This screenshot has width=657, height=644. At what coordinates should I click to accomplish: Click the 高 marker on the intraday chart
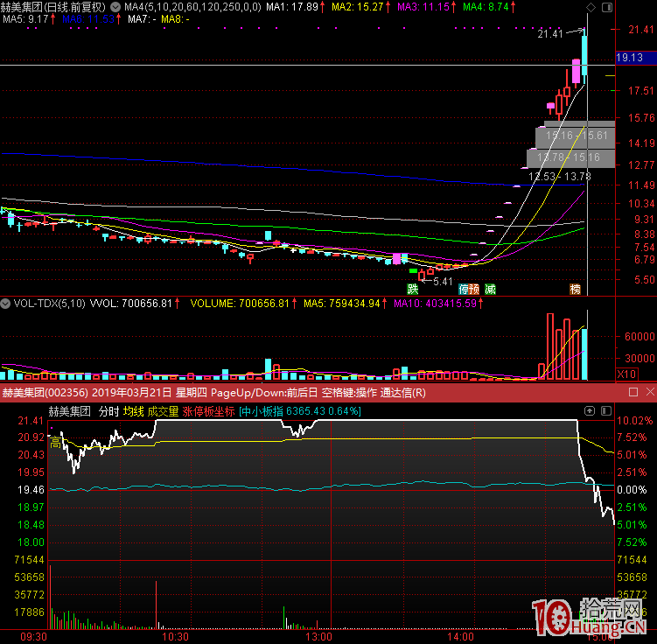(56, 443)
